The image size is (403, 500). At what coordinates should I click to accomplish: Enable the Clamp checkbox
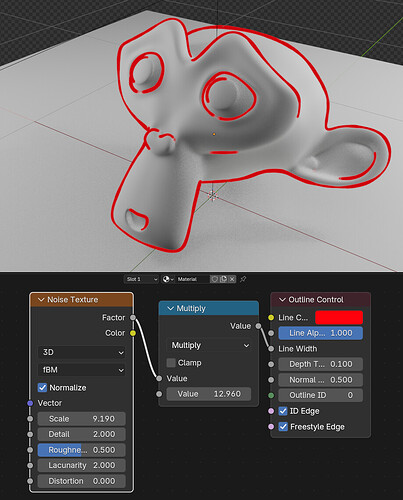coord(171,363)
